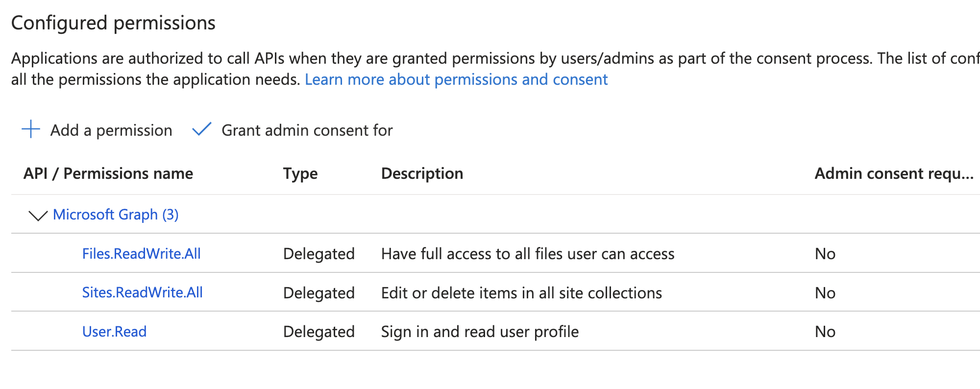Click 'Edit or delete items in all site collections'

click(521, 293)
